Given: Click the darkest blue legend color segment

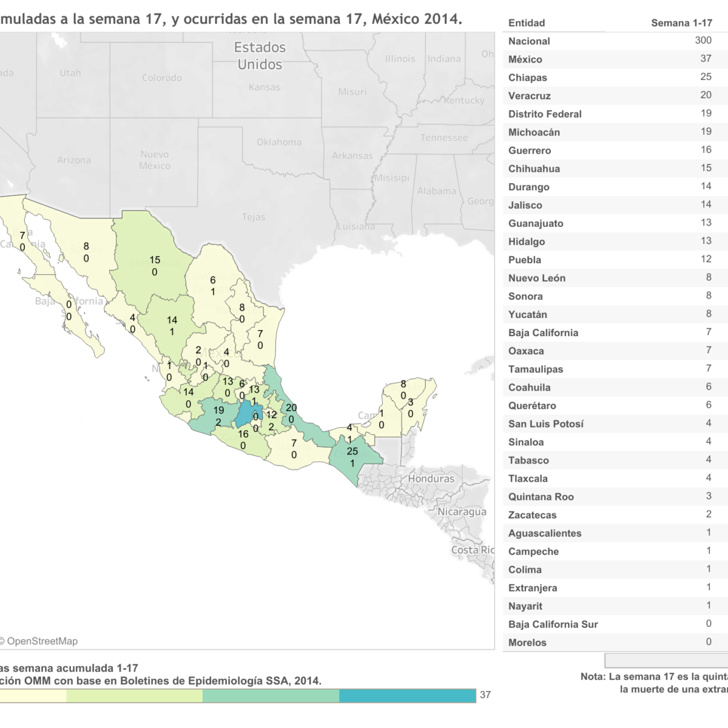Looking at the screenshot, I should 407,696.
